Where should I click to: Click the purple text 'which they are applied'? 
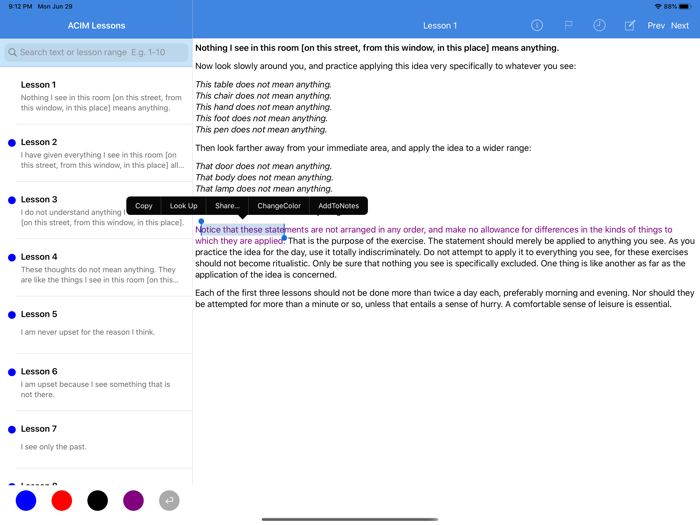(239, 241)
